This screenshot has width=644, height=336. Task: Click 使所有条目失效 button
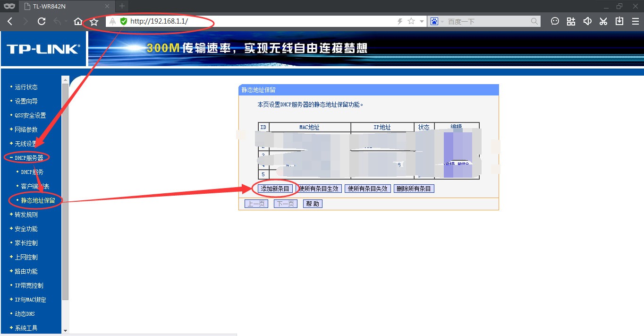[368, 189]
